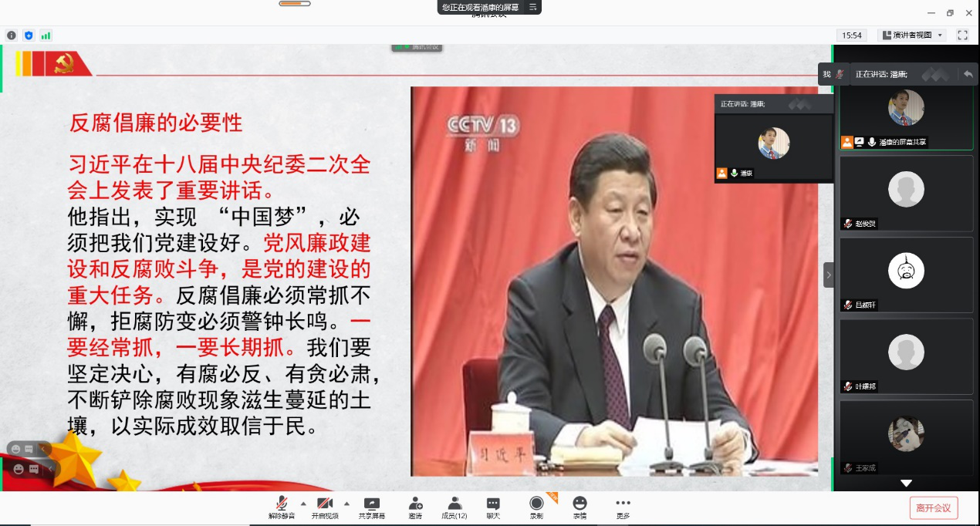The image size is (980, 526).
Task: Start recording with the 录制 button
Action: point(536,507)
